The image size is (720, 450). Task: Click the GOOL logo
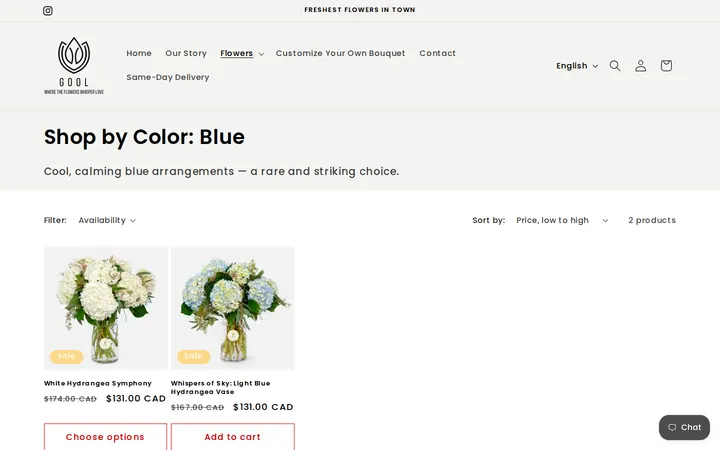(74, 66)
